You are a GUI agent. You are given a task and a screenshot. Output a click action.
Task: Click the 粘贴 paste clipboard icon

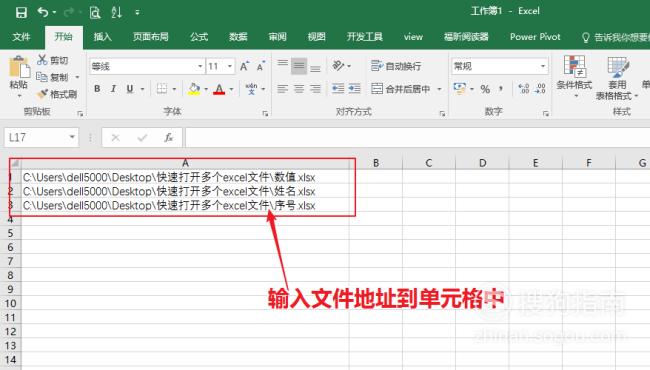[x=19, y=66]
